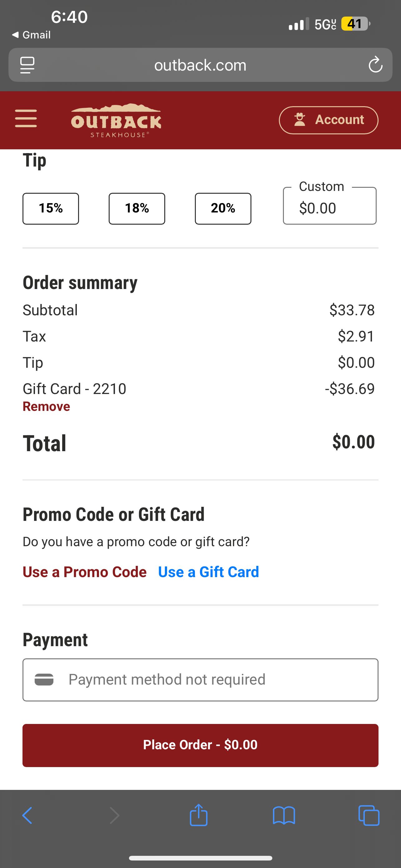This screenshot has height=868, width=401.
Task: Open the hamburger navigation menu
Action: (x=26, y=119)
